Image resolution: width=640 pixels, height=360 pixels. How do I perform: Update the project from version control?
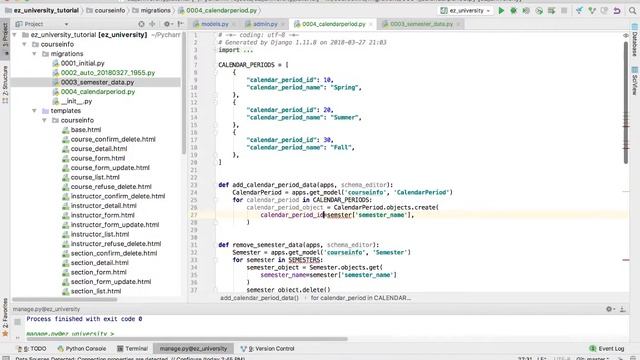(x=579, y=11)
